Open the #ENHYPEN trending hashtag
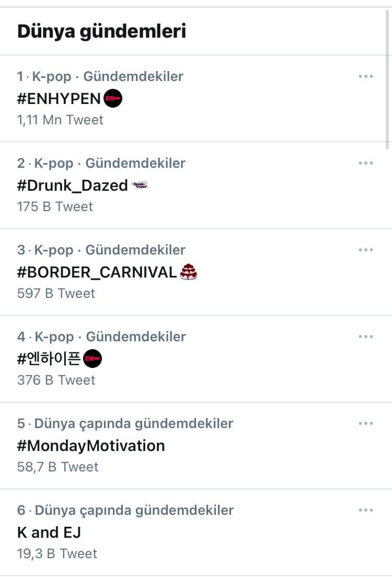This screenshot has width=392, height=577. point(59,98)
